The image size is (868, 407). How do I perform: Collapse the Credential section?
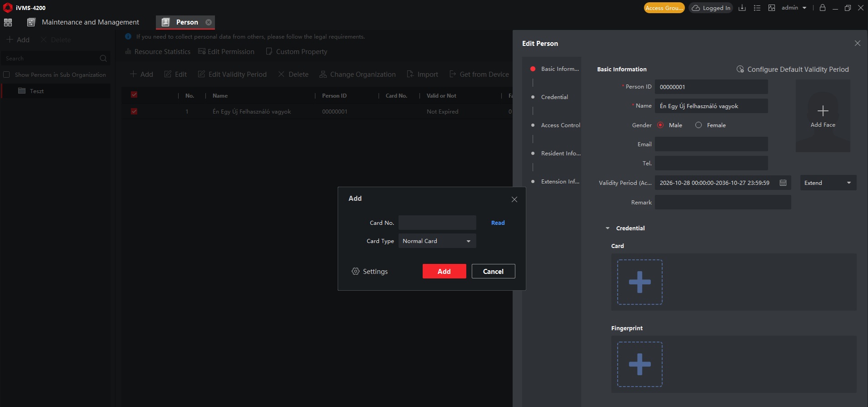pos(608,228)
